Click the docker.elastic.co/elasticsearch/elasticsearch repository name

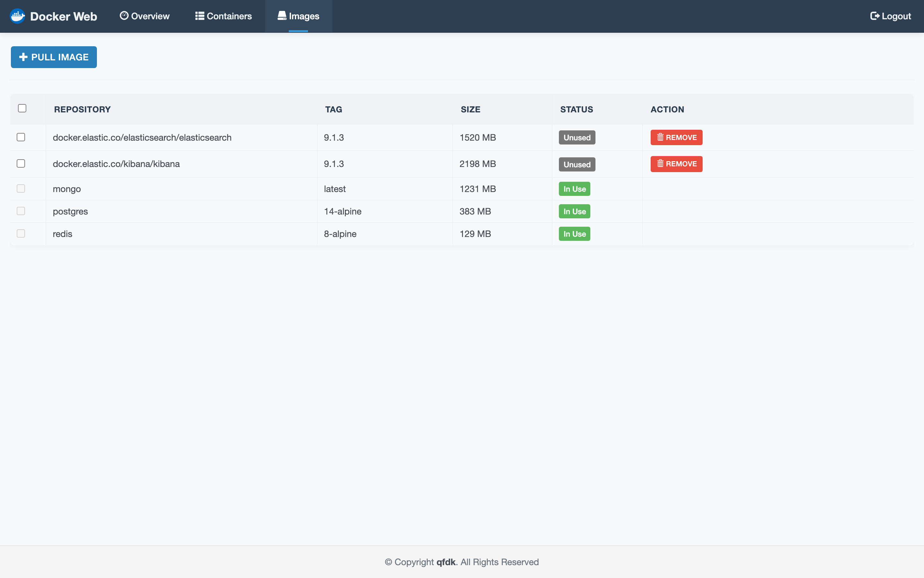coord(142,138)
